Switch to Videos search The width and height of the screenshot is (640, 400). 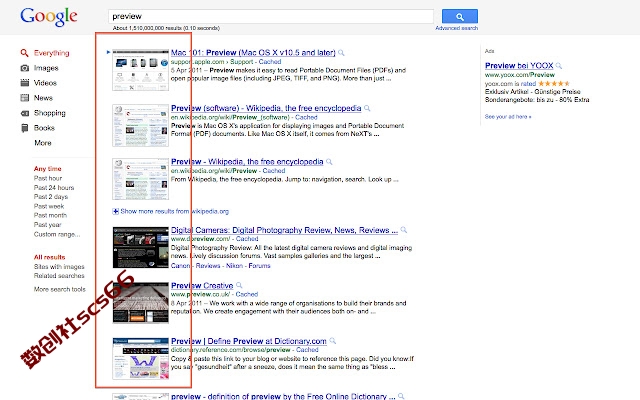[x=45, y=83]
